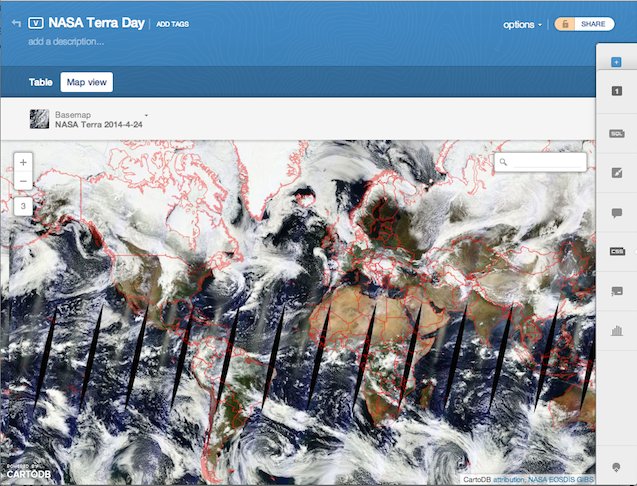Open the filters bar chart icon
The height and width of the screenshot is (486, 637).
pyautogui.click(x=617, y=331)
